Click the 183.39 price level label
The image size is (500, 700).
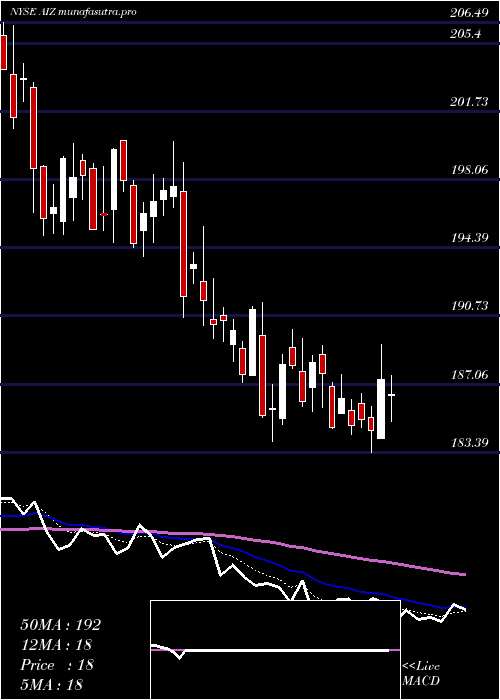point(469,443)
